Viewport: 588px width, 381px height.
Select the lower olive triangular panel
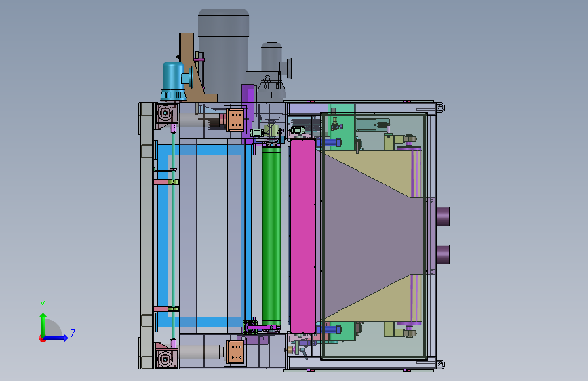(383, 304)
